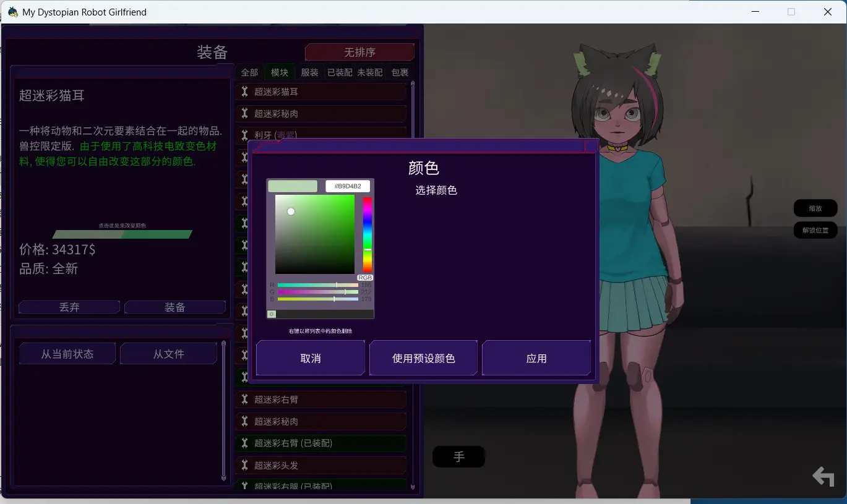Click the 价格: 34317$ price text
This screenshot has width=847, height=504.
(x=58, y=249)
